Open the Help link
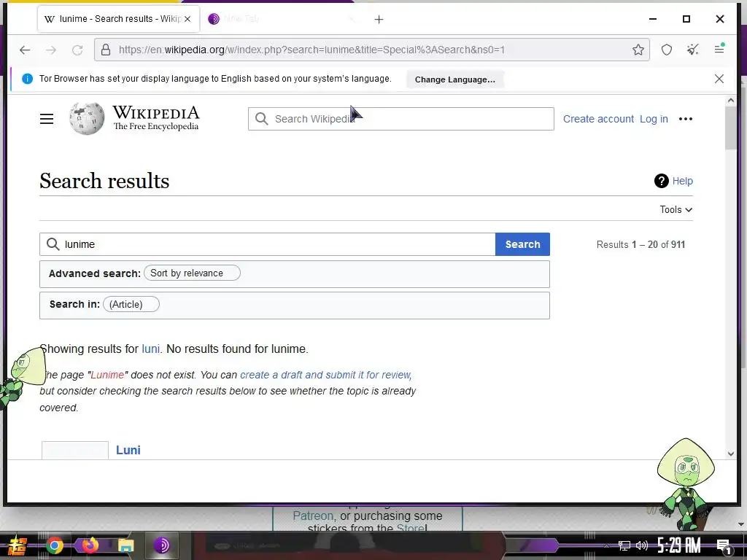This screenshot has width=747, height=560. pos(682,181)
